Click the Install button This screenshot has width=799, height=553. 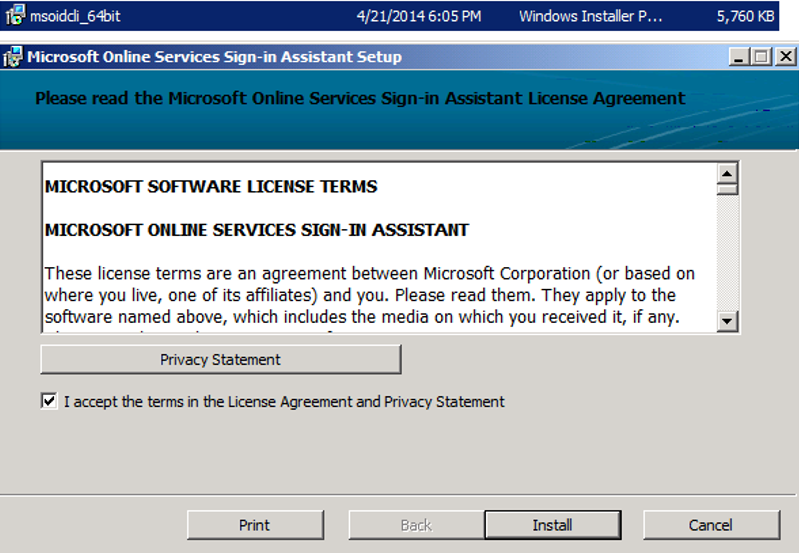[x=552, y=525]
